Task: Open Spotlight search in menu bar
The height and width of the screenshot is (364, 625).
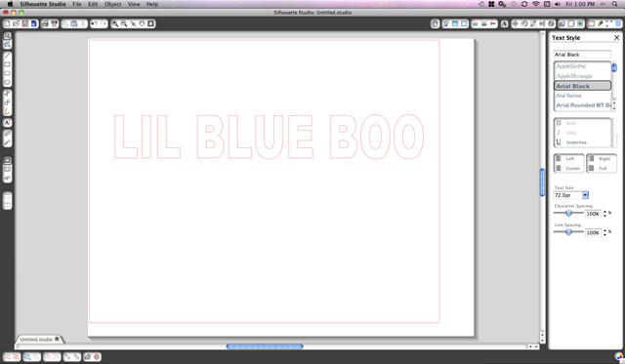Action: coord(615,4)
